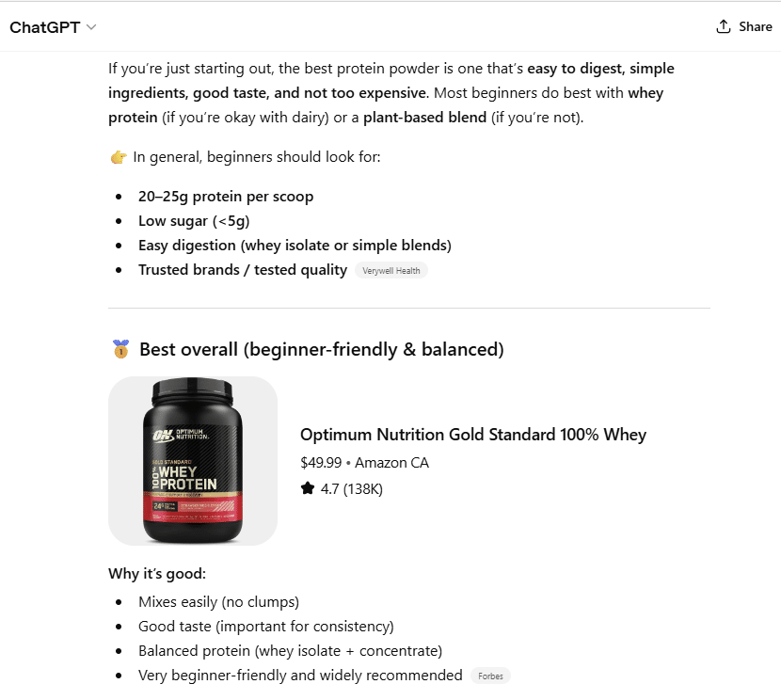The image size is (781, 700).
Task: Click the pointing finger emoji
Action: (118, 155)
